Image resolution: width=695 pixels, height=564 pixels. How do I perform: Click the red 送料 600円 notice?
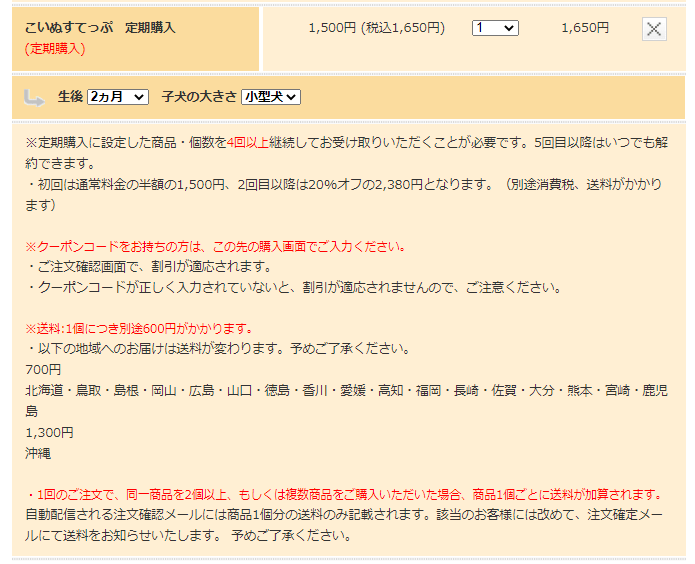tap(139, 329)
